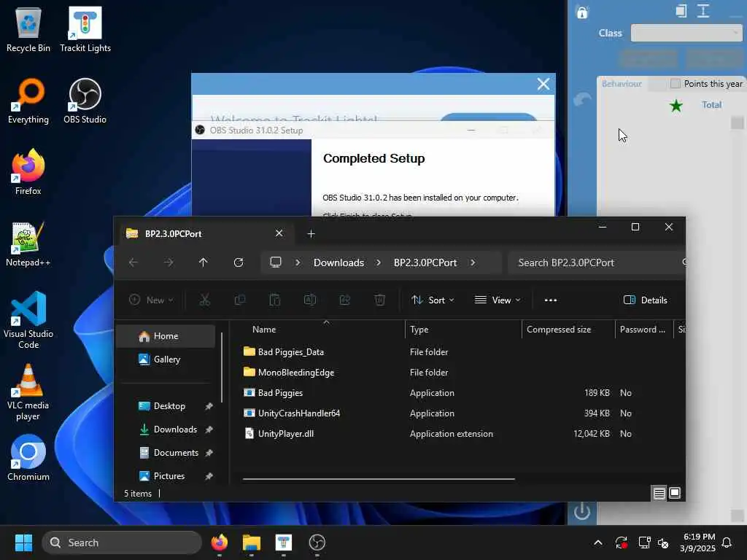Screen dimensions: 747x560
Task: Toggle the Points this year checkbox
Action: pyautogui.click(x=675, y=84)
